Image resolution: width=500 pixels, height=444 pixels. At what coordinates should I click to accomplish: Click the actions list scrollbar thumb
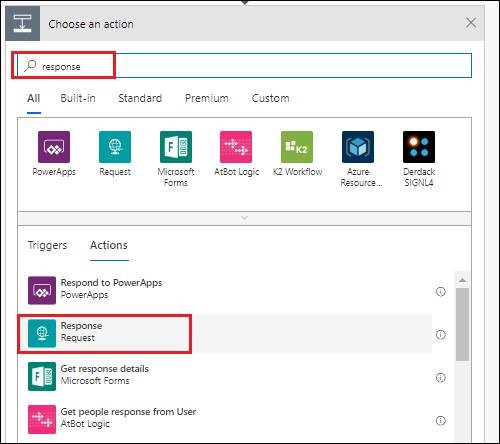462,324
